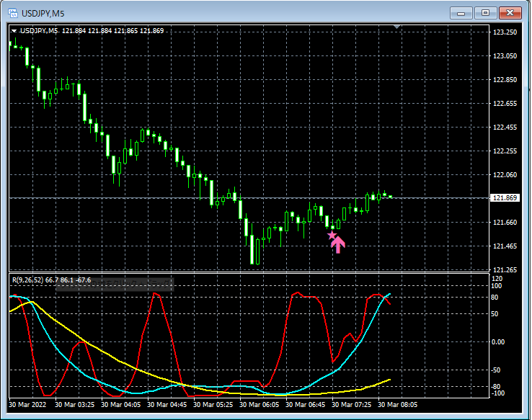Click the 123.250 price scale value
532x420 pixels.
point(505,32)
